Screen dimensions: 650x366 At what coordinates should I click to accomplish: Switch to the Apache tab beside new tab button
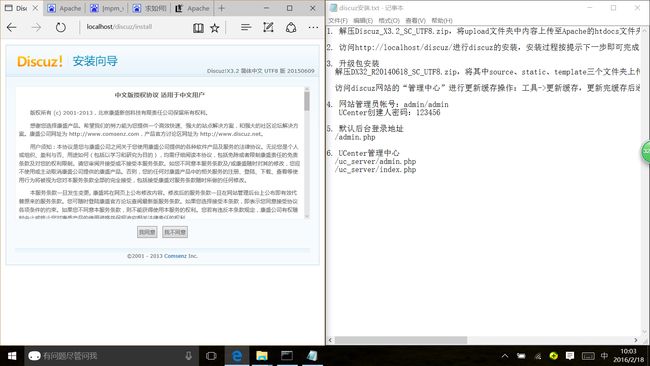192,8
